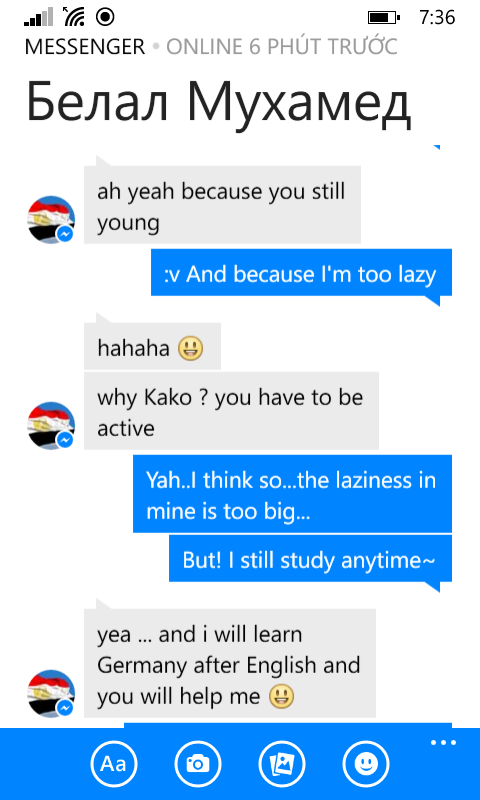Tap the contact name Белал Мухамед header

218,102
